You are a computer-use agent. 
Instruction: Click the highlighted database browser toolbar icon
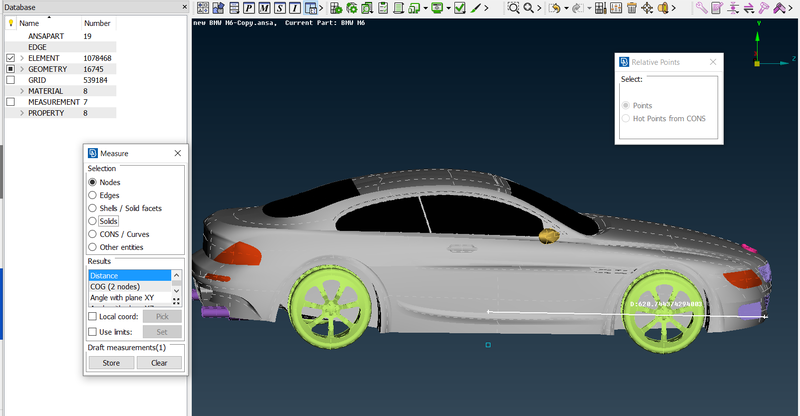[x=310, y=8]
